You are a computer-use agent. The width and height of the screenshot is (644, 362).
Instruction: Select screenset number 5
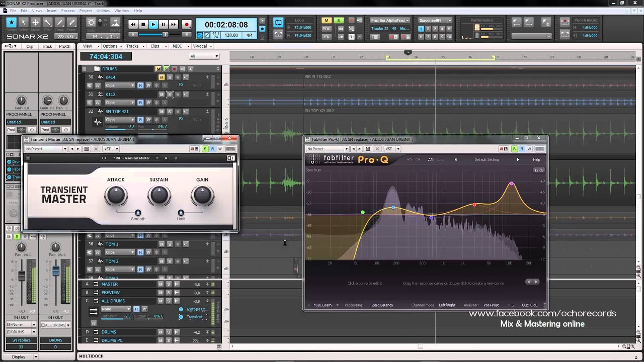[x=449, y=29]
